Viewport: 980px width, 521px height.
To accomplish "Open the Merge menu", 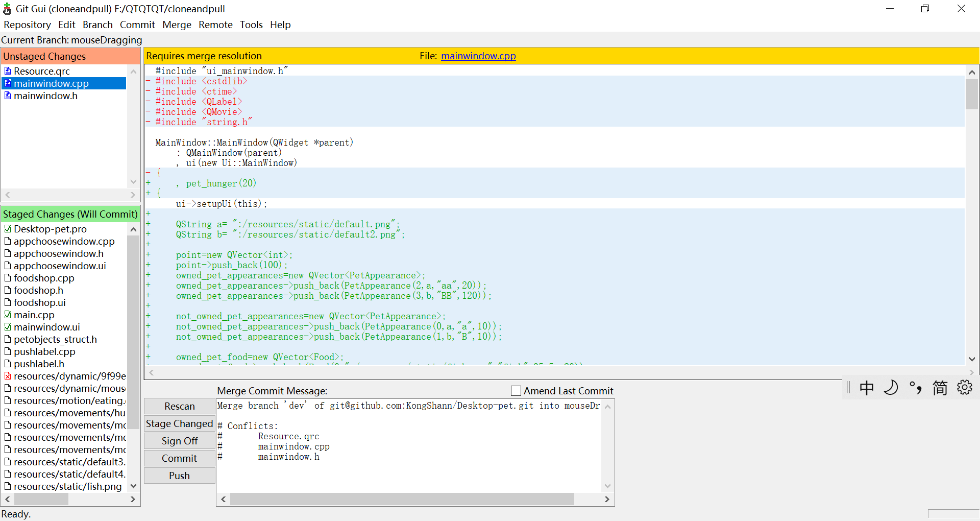I will 177,25.
